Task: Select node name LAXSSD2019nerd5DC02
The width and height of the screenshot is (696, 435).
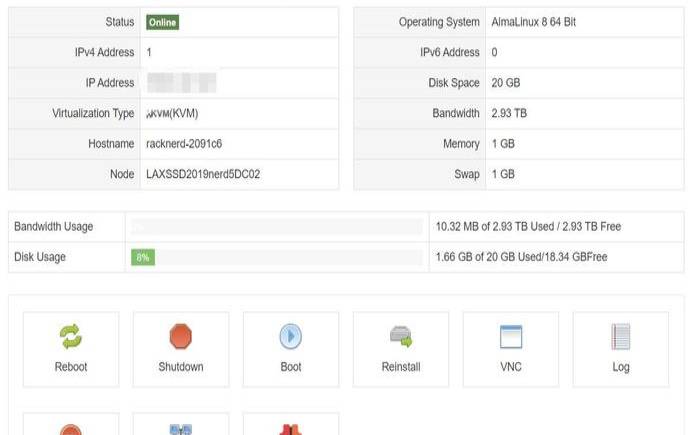Action: (x=203, y=174)
